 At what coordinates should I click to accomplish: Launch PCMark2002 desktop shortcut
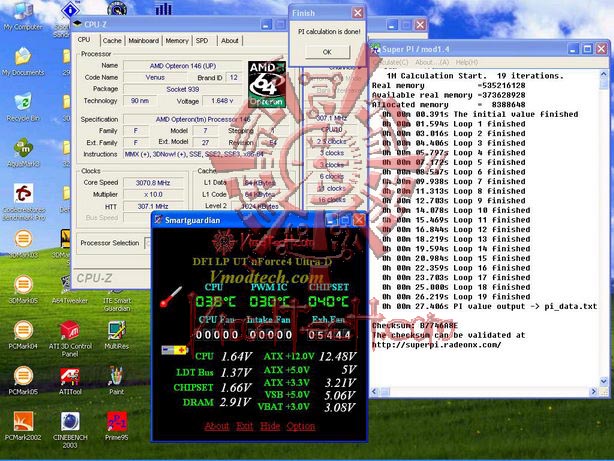[23, 425]
